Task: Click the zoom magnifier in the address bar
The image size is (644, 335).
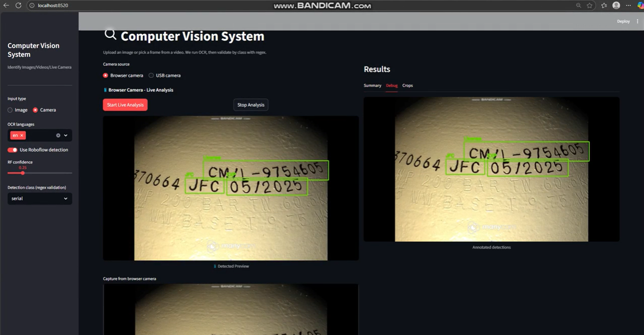Action: pos(578,6)
